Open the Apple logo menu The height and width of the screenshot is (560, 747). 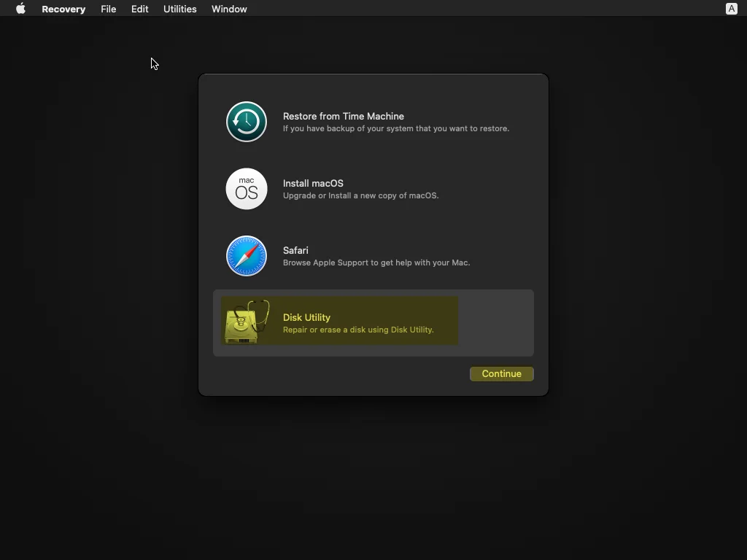(20, 9)
